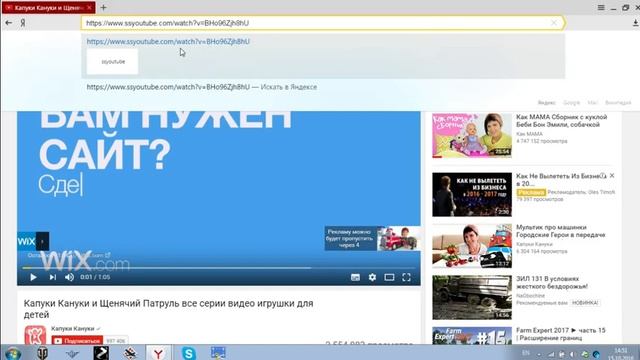Click the skip-ad countdown box

click(372, 238)
